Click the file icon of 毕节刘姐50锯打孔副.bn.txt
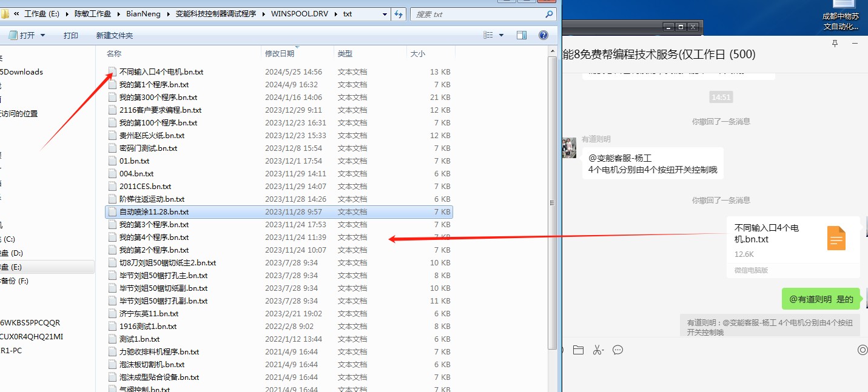 (x=112, y=301)
